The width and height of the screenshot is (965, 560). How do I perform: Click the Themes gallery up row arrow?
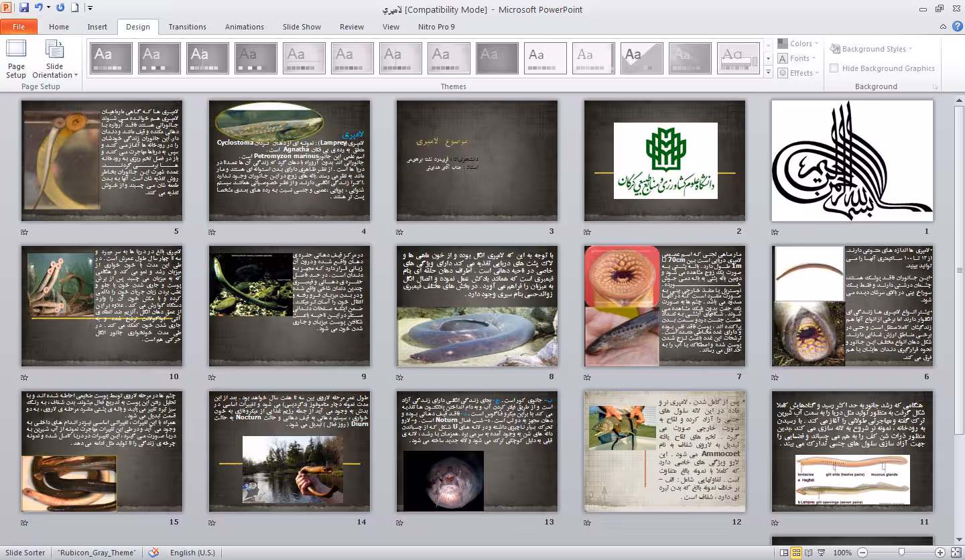point(768,46)
